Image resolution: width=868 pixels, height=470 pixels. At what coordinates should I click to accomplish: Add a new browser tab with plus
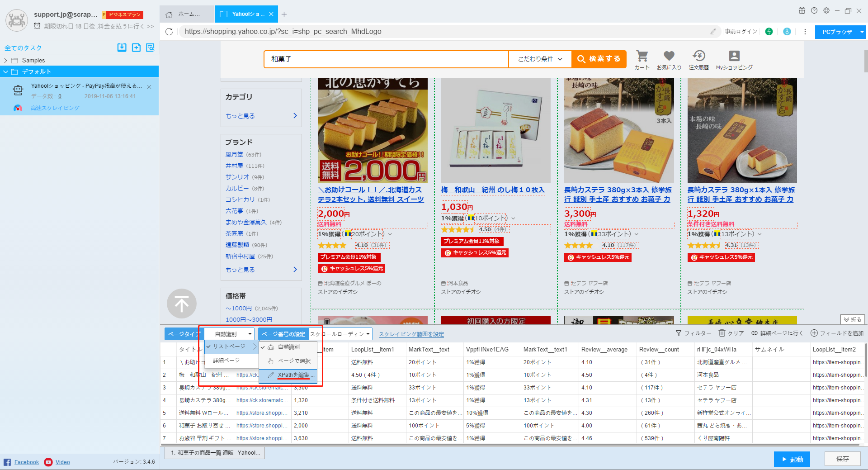(284, 14)
